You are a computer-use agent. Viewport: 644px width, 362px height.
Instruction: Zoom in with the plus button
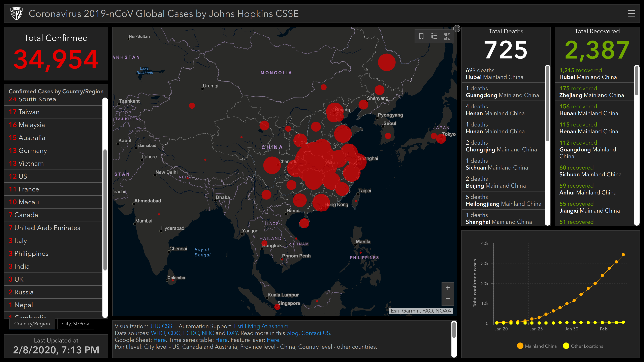[x=448, y=288]
